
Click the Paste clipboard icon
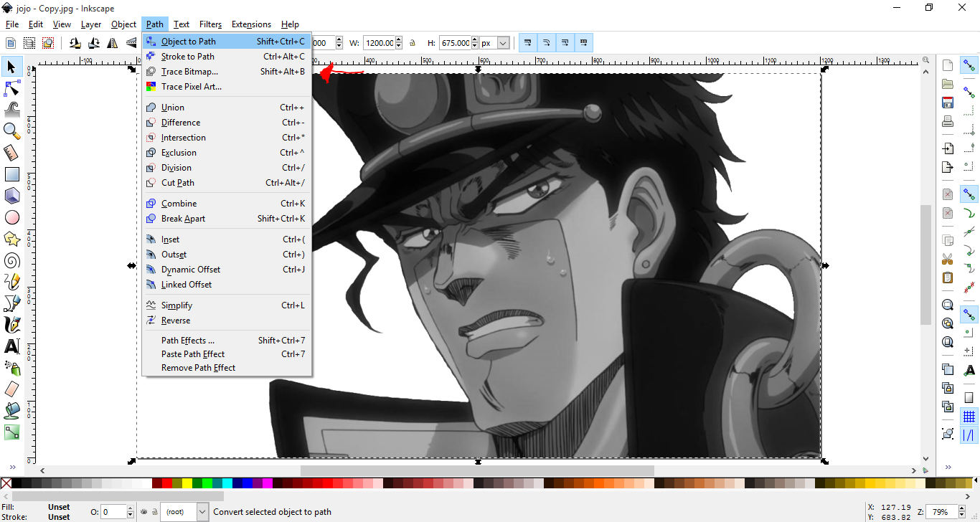[948, 277]
